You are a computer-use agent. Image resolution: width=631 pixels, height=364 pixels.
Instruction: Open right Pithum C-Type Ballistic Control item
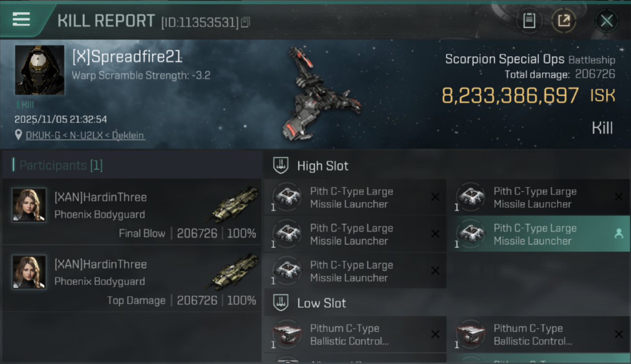[x=538, y=334]
